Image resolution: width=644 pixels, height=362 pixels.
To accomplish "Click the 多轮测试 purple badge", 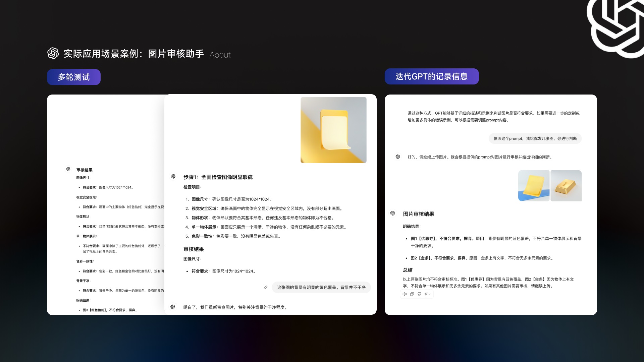I will 73,77.
